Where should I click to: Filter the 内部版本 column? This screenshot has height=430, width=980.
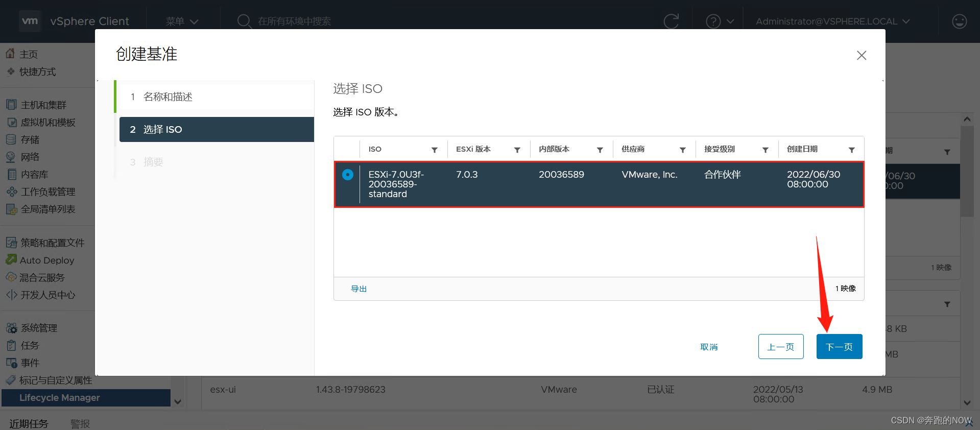600,150
